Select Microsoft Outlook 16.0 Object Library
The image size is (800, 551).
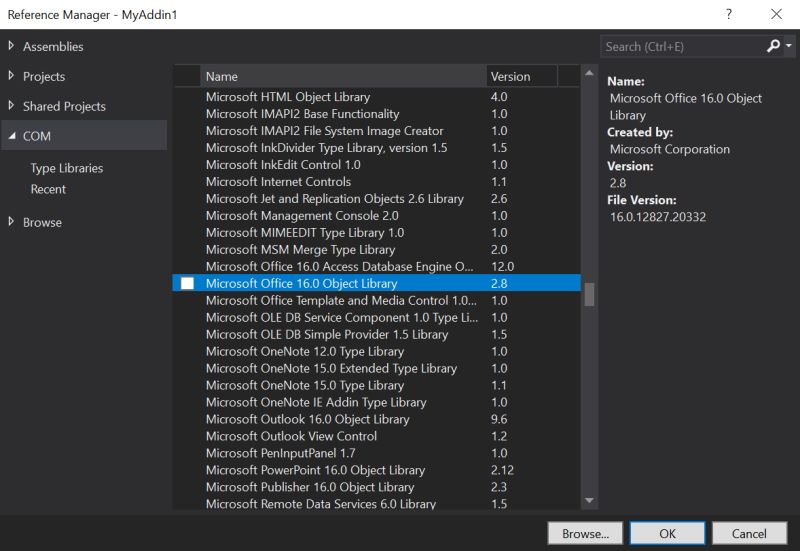pyautogui.click(x=377, y=419)
